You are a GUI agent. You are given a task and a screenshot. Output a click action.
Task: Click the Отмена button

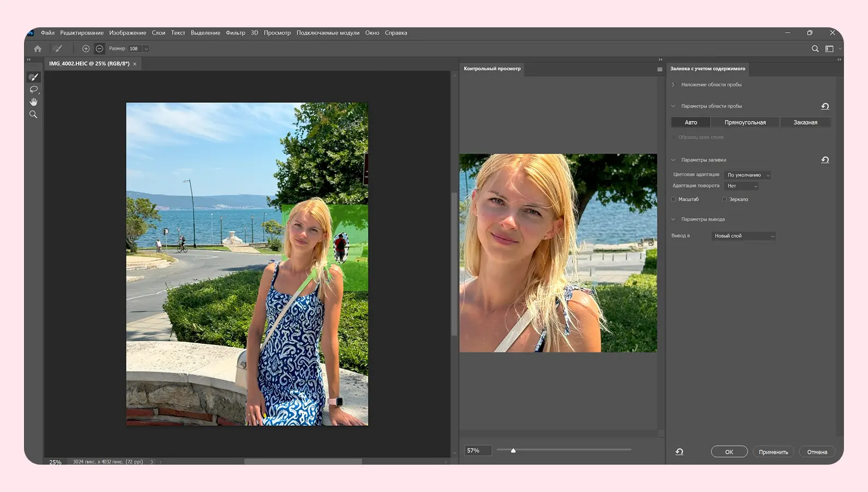tap(817, 452)
